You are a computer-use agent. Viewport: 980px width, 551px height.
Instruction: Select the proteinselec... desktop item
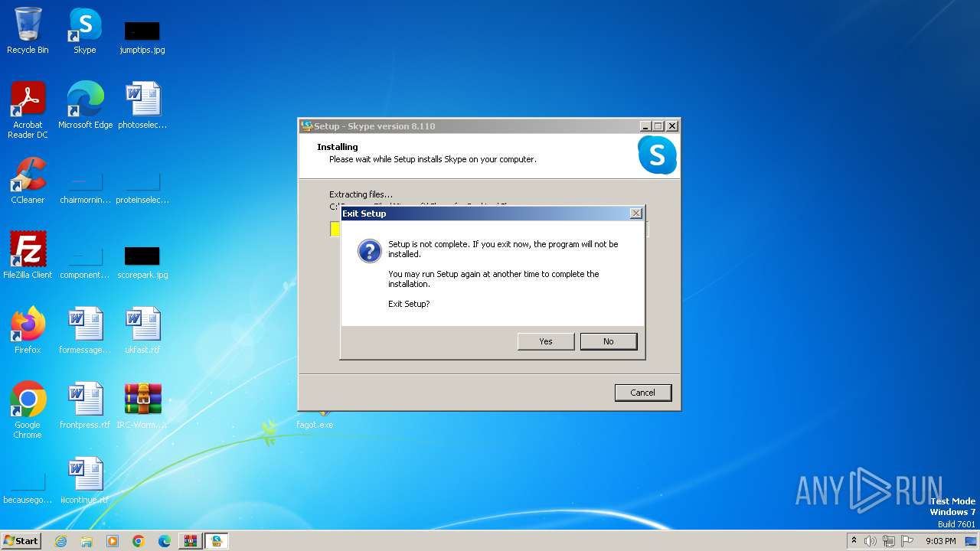142,188
